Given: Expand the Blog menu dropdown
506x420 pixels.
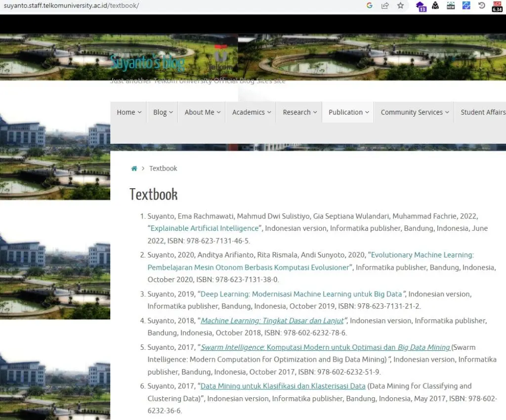Looking at the screenshot, I should coord(163,112).
